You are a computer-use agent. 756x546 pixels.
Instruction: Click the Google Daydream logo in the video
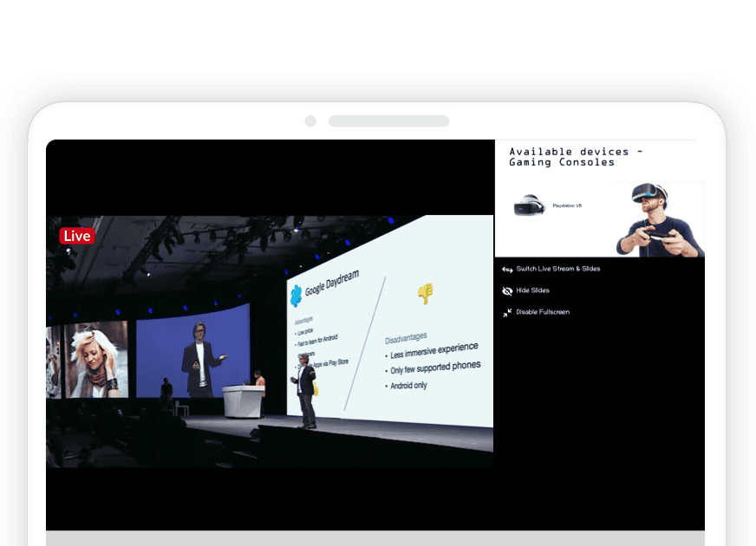[x=296, y=295]
